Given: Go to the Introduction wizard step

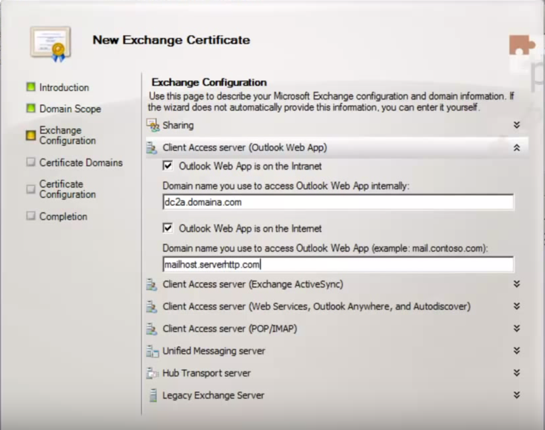Looking at the screenshot, I should 64,87.
